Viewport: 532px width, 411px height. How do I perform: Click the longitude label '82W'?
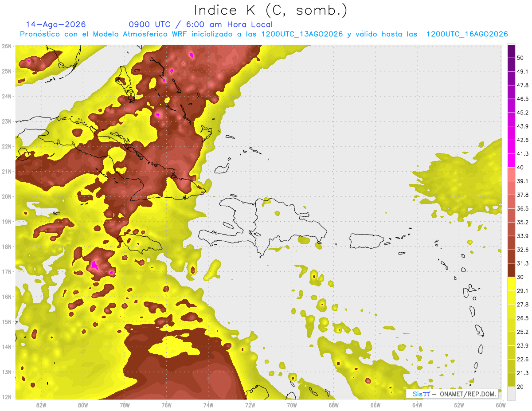click(x=41, y=405)
